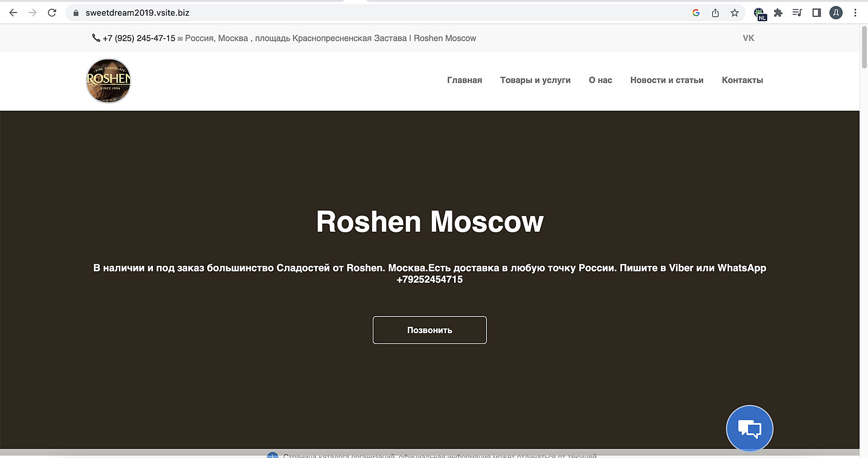View site security lock info
The width and height of the screenshot is (868, 458).
[x=76, y=13]
